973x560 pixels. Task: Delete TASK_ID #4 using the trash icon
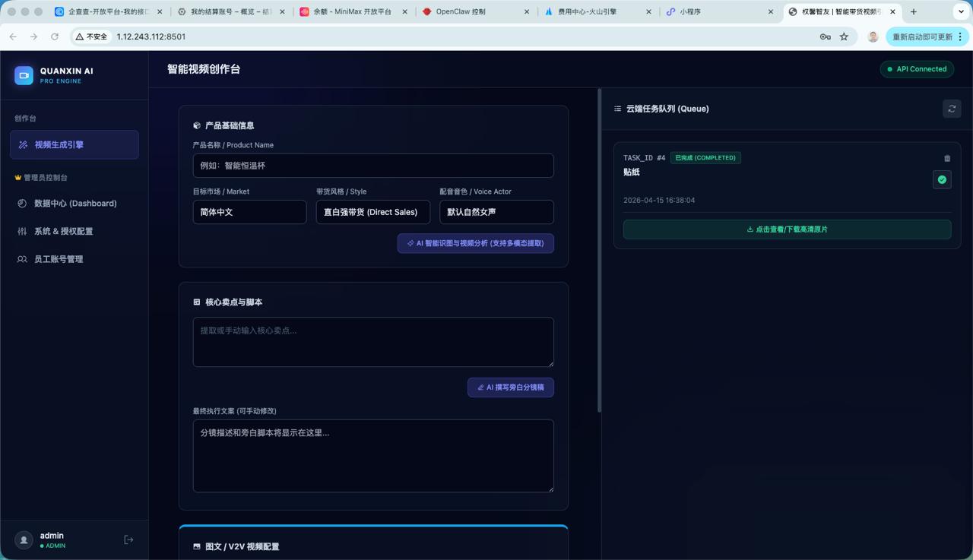(946, 158)
